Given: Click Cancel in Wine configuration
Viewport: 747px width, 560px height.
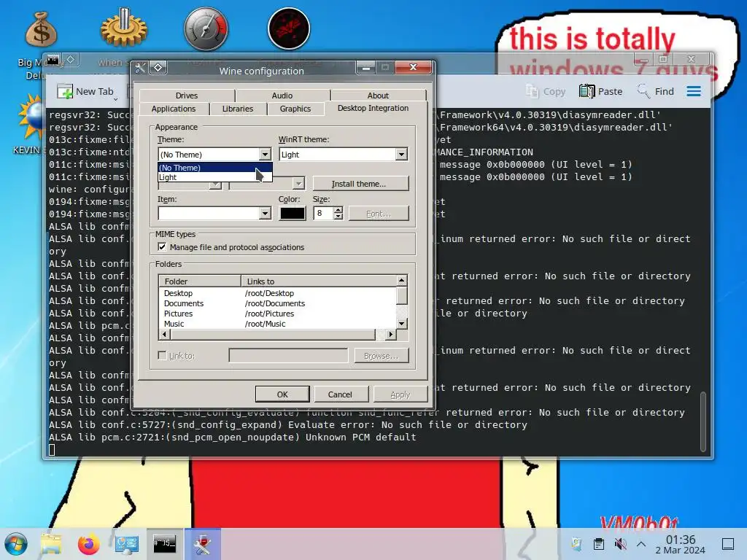Looking at the screenshot, I should coord(340,394).
